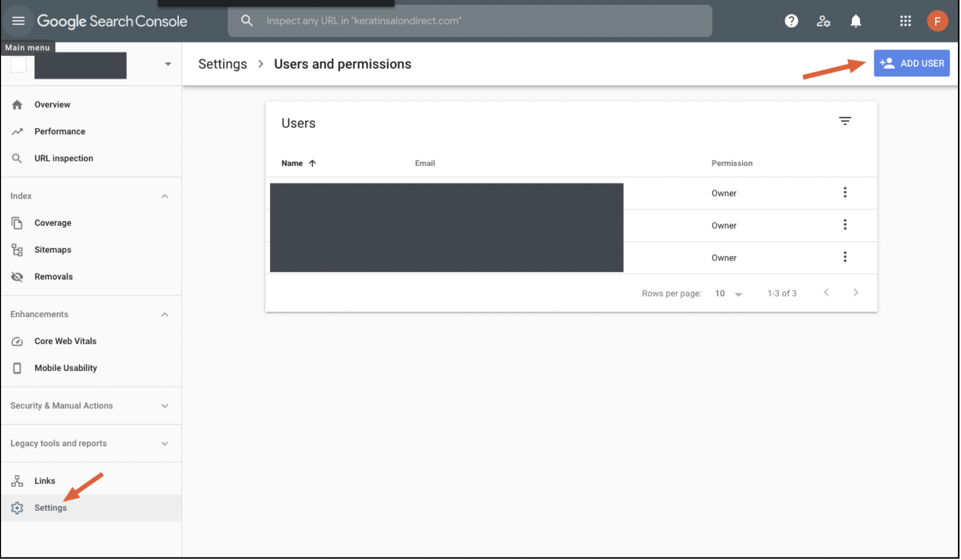Open Overview in sidebar
The width and height of the screenshot is (961, 560).
pos(91,105)
